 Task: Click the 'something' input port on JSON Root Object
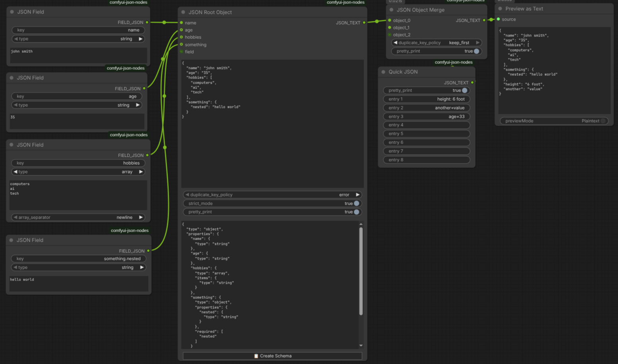click(182, 44)
